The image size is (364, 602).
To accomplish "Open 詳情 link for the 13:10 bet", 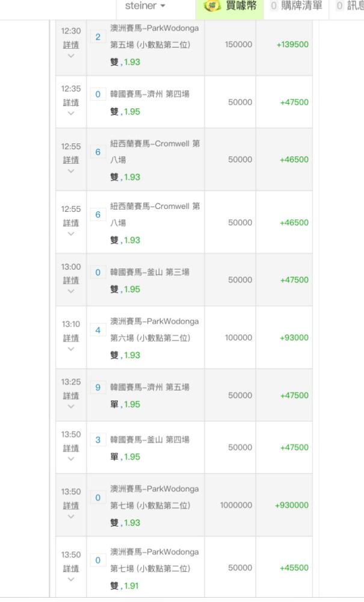I will click(71, 338).
